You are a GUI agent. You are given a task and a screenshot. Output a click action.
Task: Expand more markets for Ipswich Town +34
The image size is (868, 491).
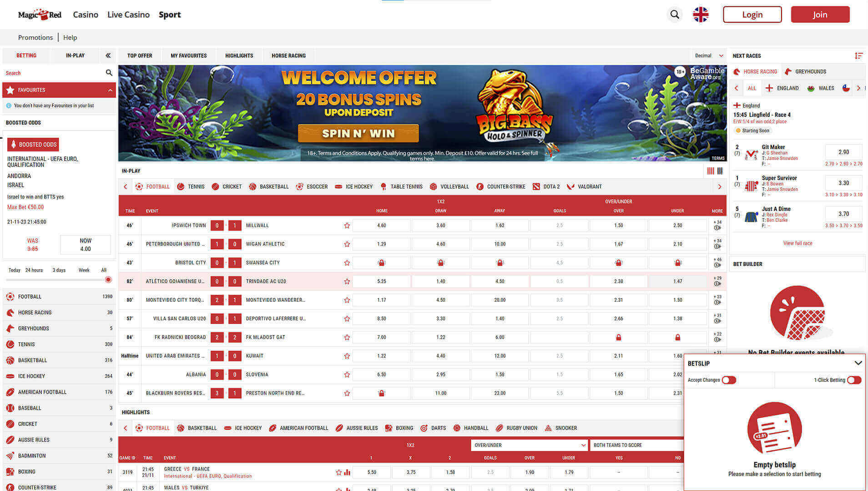click(717, 225)
